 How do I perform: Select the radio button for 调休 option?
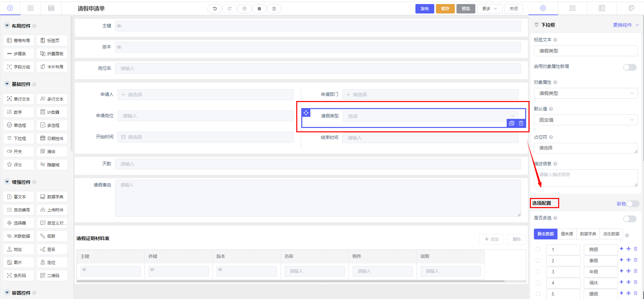tap(538, 283)
